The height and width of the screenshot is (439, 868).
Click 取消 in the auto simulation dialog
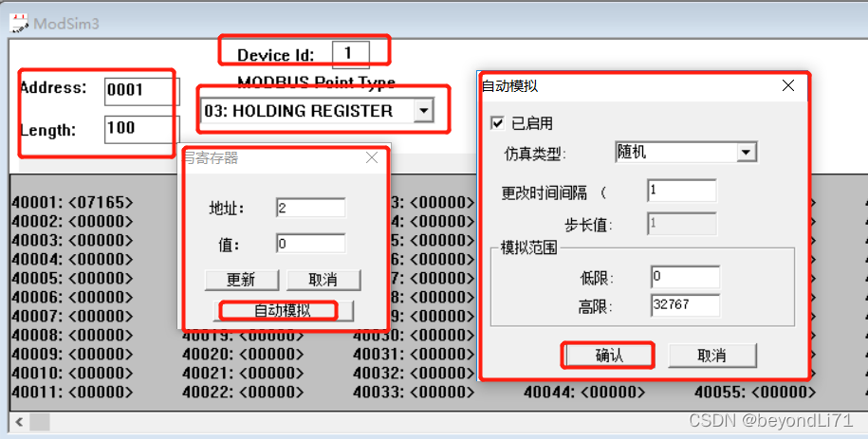711,356
